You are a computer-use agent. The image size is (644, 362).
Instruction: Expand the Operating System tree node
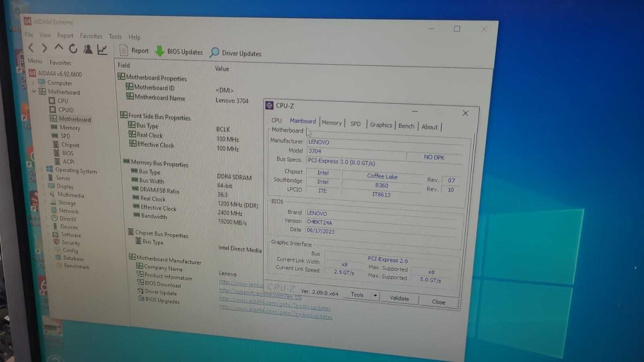click(x=42, y=169)
